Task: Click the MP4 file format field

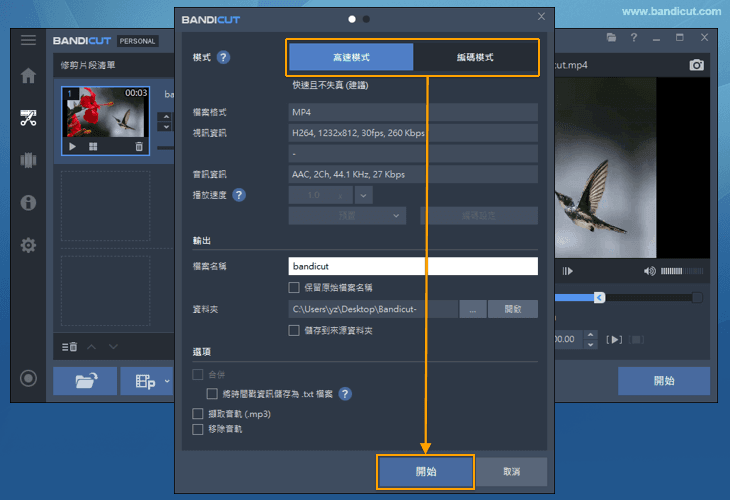Action: (x=413, y=112)
